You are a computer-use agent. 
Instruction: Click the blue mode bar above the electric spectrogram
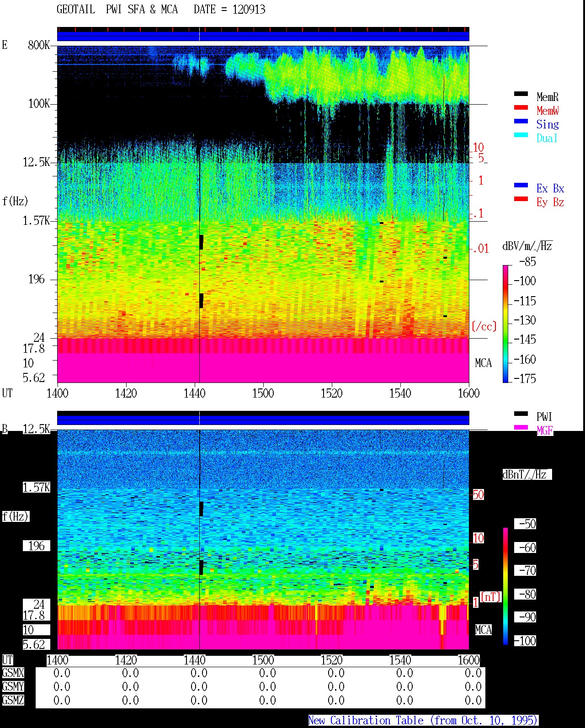[x=263, y=36]
